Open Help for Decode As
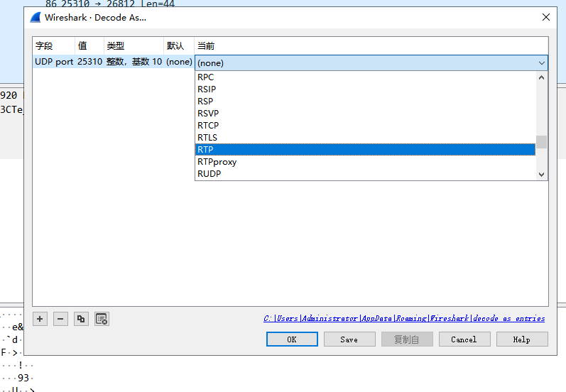The image size is (566, 392). click(x=522, y=339)
